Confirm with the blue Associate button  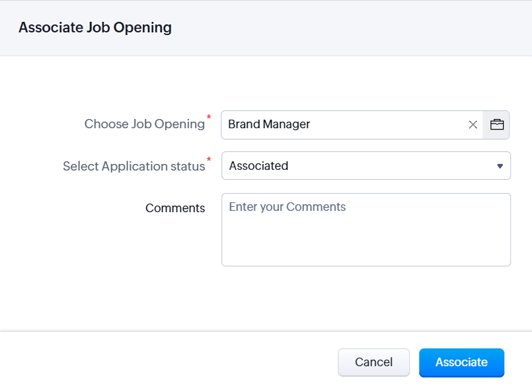tap(461, 362)
